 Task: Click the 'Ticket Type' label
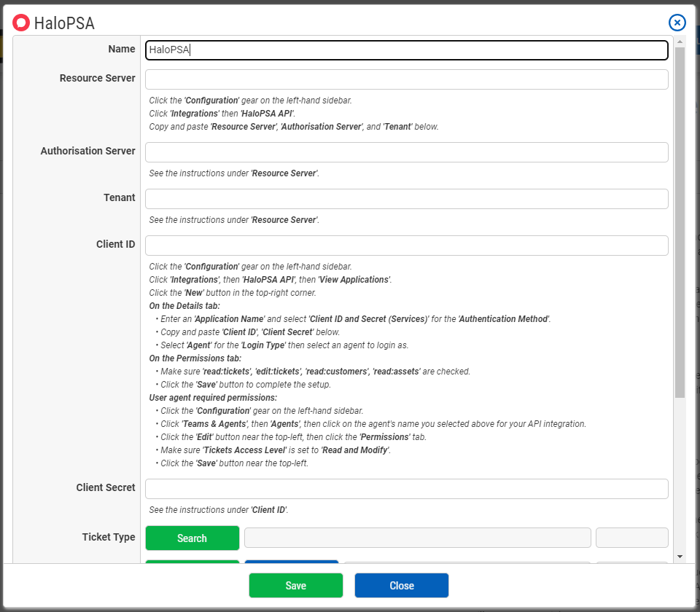tap(109, 537)
